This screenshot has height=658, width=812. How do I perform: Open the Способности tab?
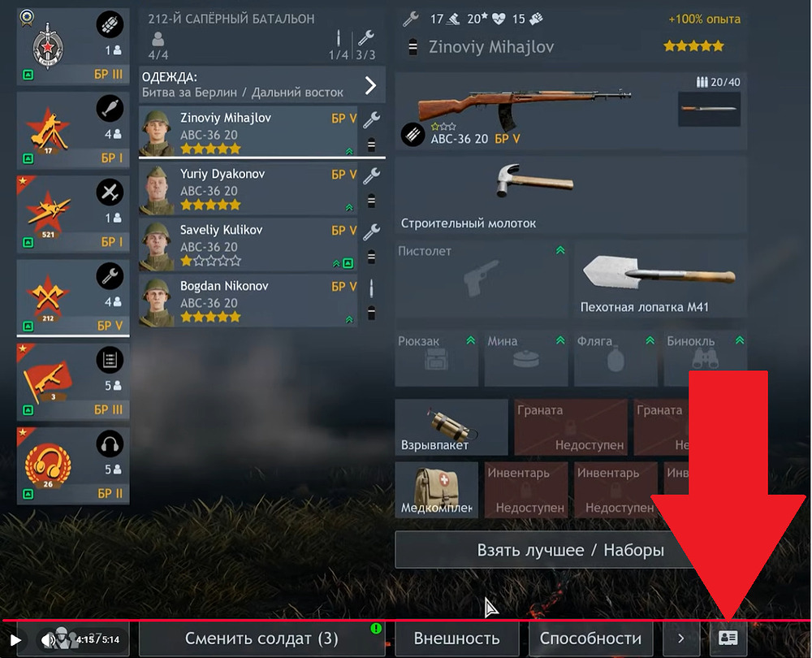click(590, 639)
